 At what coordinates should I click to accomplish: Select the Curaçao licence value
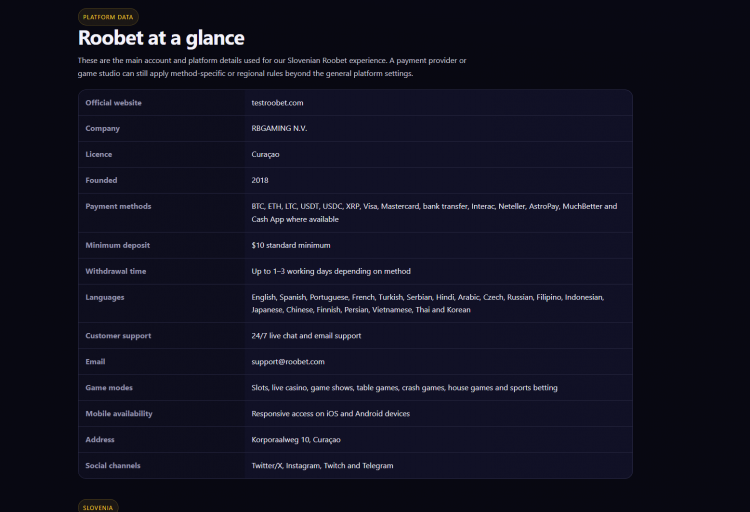(265, 155)
